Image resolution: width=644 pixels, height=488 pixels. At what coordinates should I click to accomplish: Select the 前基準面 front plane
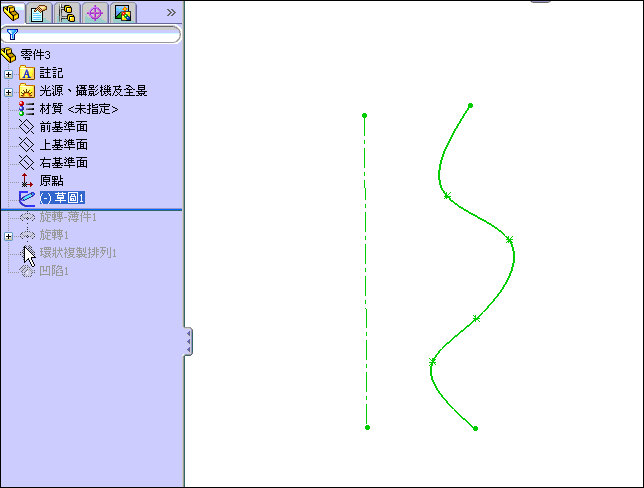click(64, 127)
